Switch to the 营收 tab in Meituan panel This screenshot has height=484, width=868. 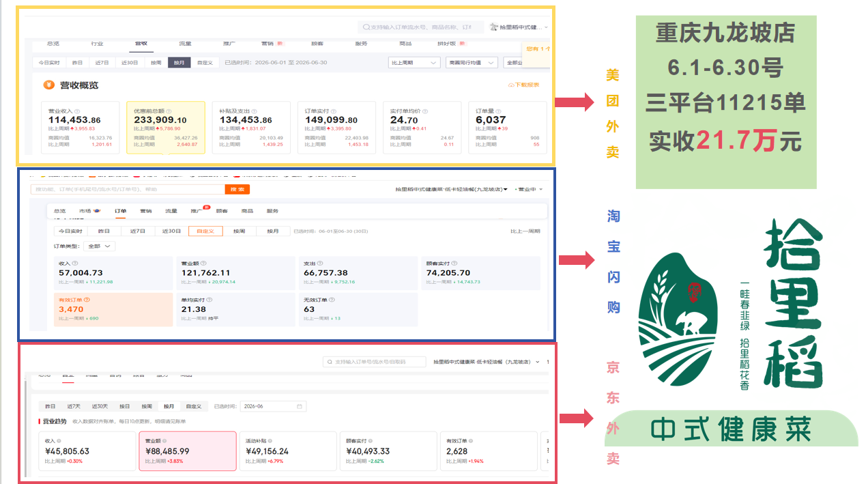tap(141, 44)
